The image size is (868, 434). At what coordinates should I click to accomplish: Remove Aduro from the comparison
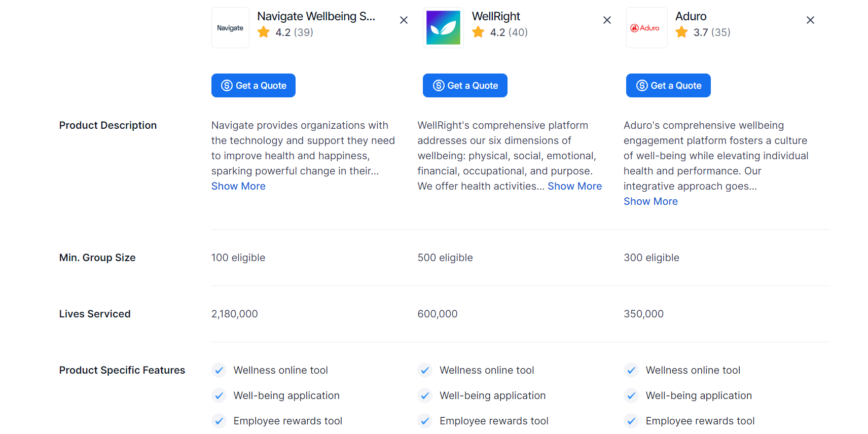(810, 20)
